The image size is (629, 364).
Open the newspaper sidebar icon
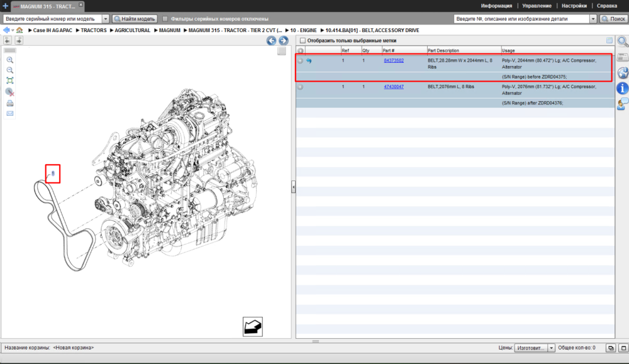point(623,57)
